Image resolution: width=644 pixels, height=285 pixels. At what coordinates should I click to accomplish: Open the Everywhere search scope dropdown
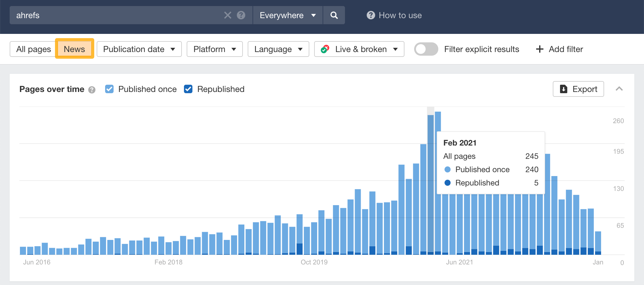coord(287,15)
